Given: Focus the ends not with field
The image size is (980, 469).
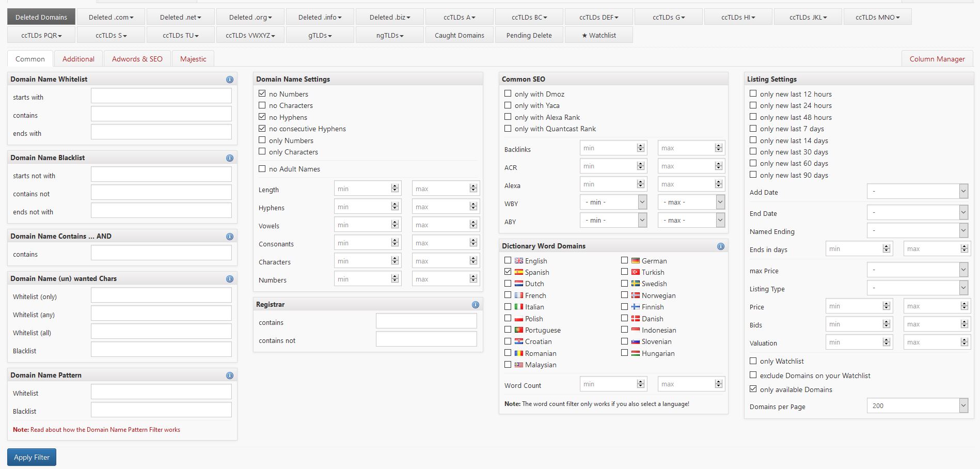Looking at the screenshot, I should tap(161, 210).
